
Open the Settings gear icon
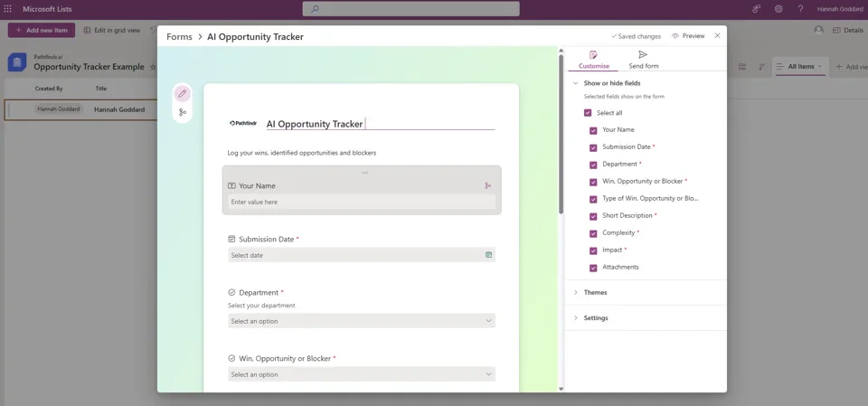coord(778,9)
